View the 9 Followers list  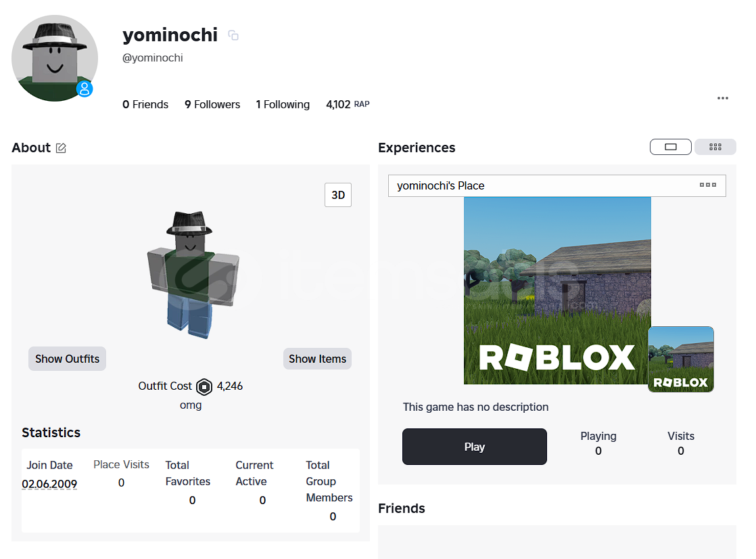(212, 104)
